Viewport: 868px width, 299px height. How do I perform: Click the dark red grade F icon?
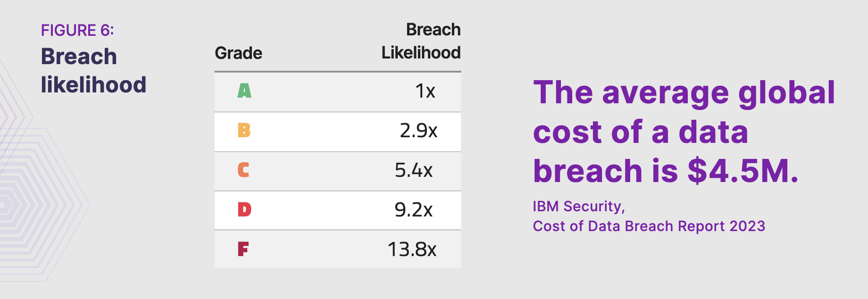point(243,249)
